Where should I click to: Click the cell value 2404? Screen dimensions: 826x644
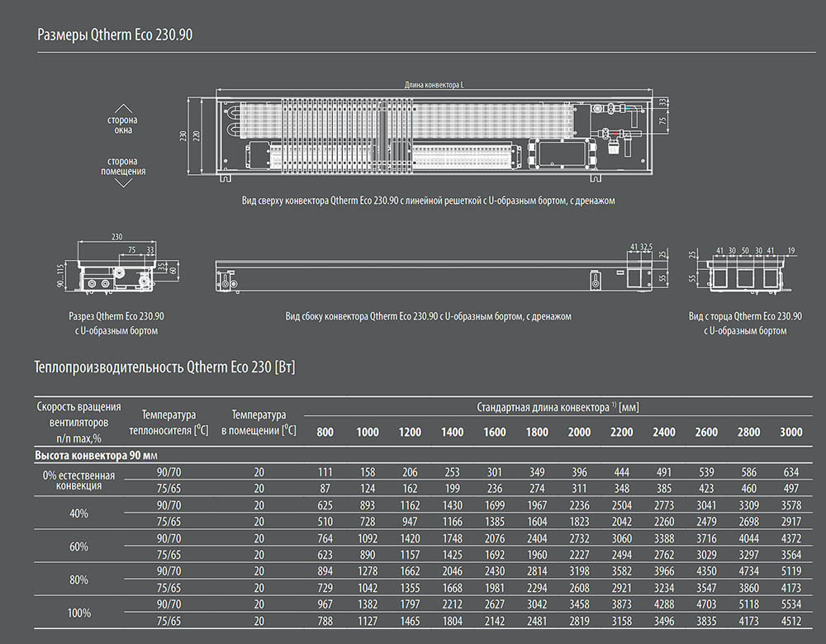[x=537, y=538]
